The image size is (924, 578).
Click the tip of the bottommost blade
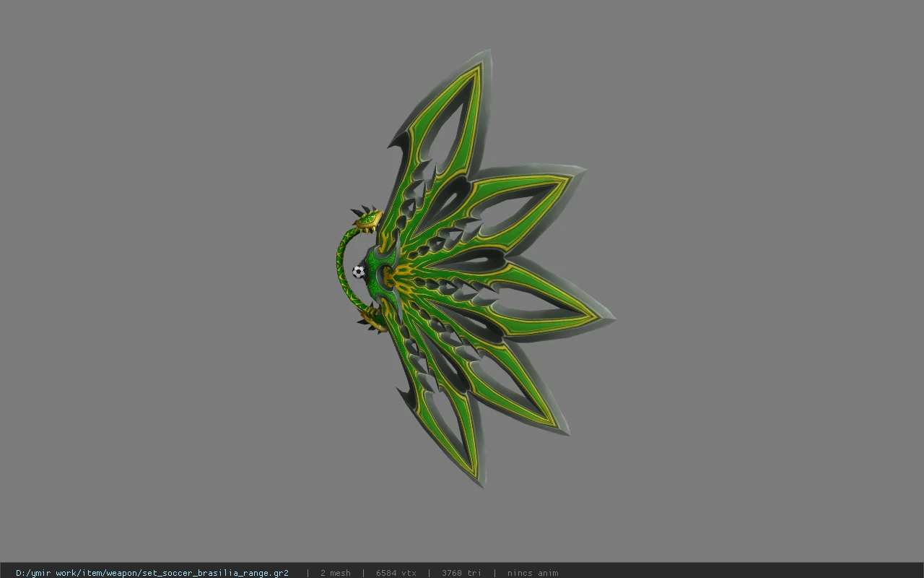click(481, 484)
